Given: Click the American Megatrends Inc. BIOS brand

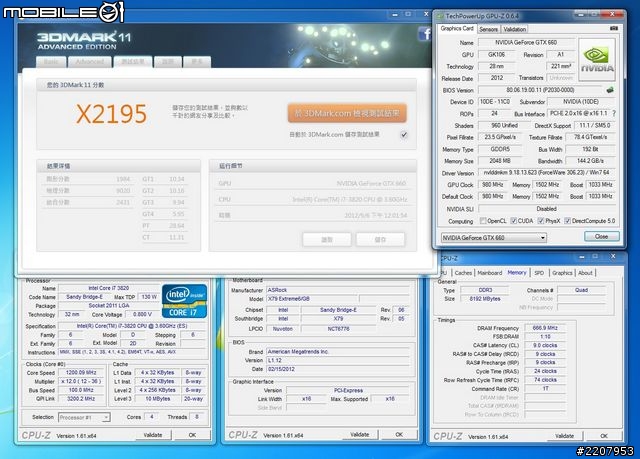Looking at the screenshot, I should (x=338, y=351).
